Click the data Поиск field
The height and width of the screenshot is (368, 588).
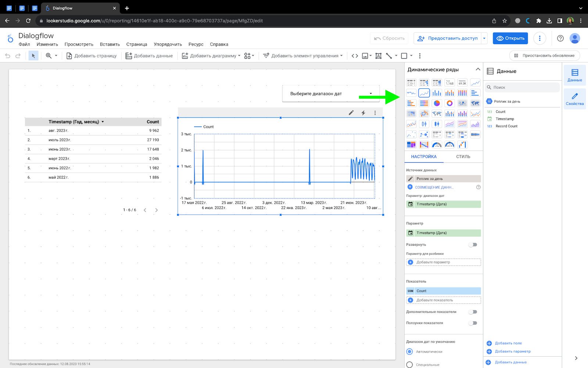[522, 88]
